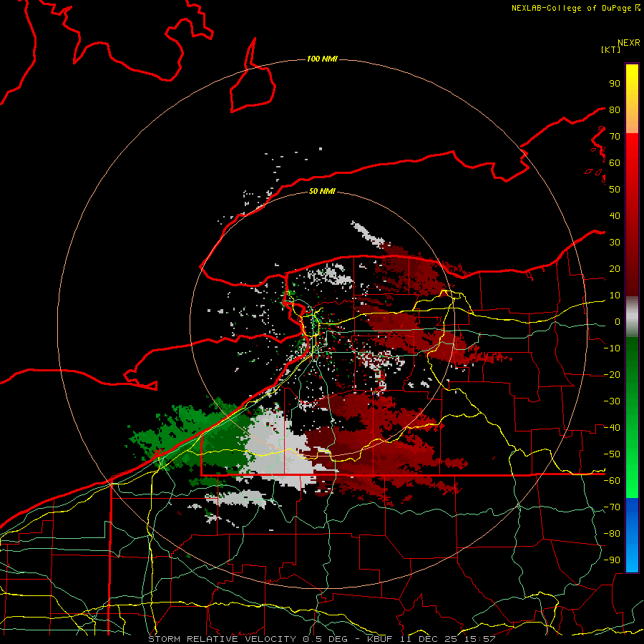Click the -50 value on the velocity scale
Viewport: 644px width, 644px height.
tap(612, 454)
